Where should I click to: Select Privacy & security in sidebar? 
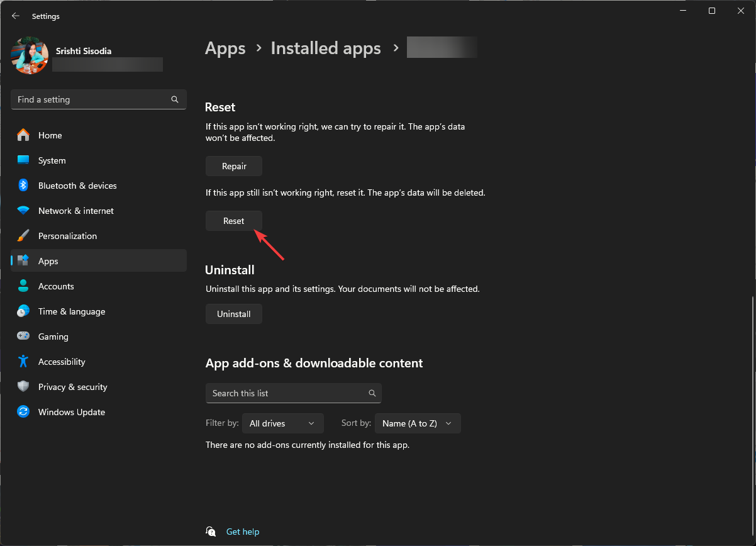(x=72, y=387)
